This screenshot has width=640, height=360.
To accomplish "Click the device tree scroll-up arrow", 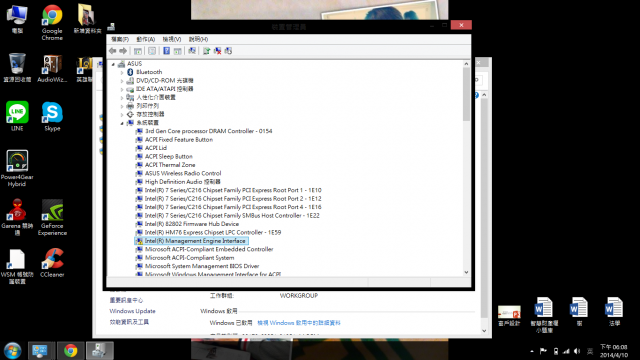I will (466, 64).
